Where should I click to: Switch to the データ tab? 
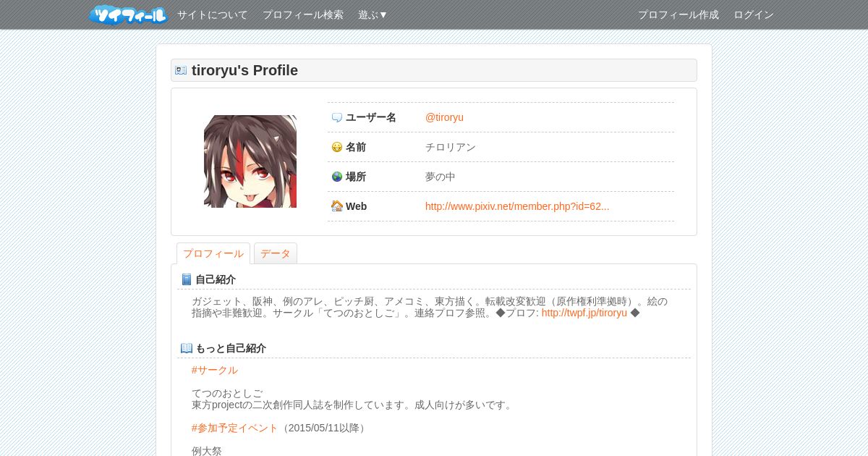pyautogui.click(x=276, y=253)
